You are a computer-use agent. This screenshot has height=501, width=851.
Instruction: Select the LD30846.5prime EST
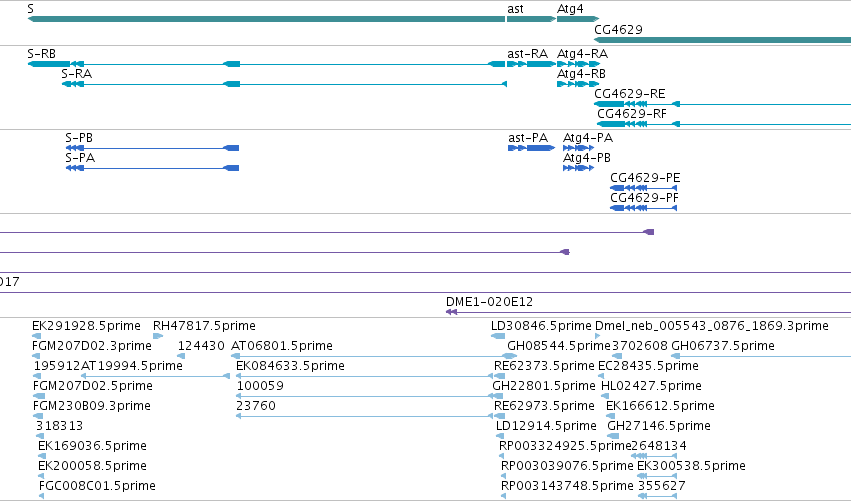click(x=498, y=336)
